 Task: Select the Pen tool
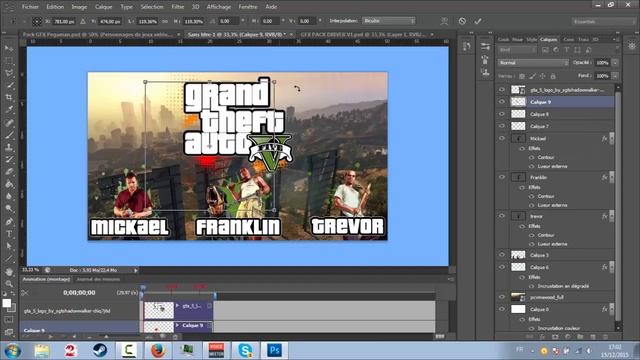(9, 222)
